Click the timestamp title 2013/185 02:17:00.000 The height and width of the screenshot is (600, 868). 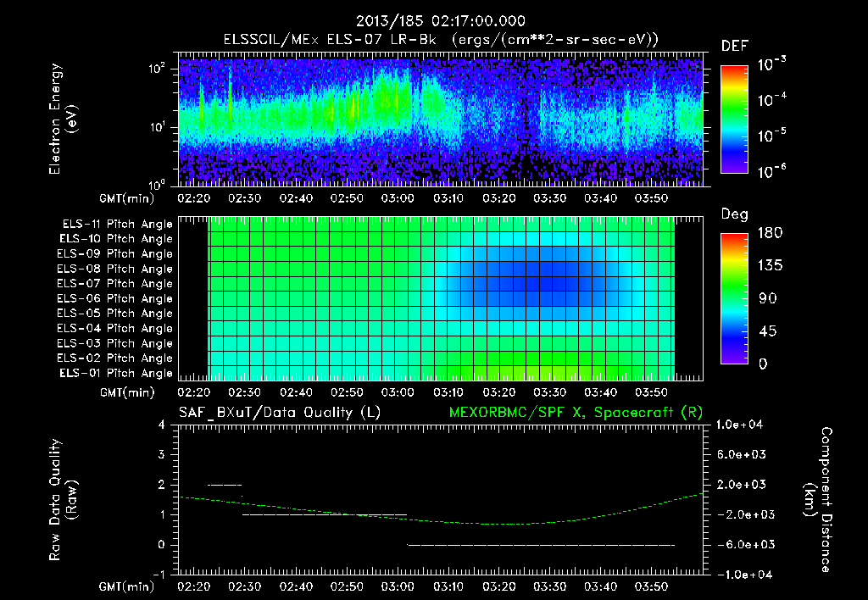440,21
